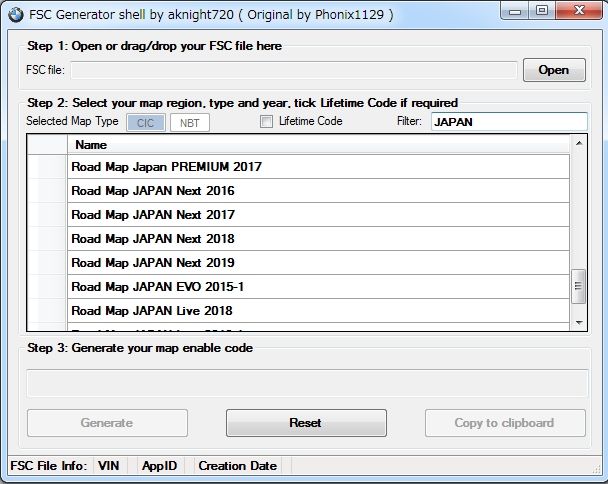Image resolution: width=608 pixels, height=484 pixels.
Task: Minimize the FSC Generator window
Action: (x=515, y=11)
